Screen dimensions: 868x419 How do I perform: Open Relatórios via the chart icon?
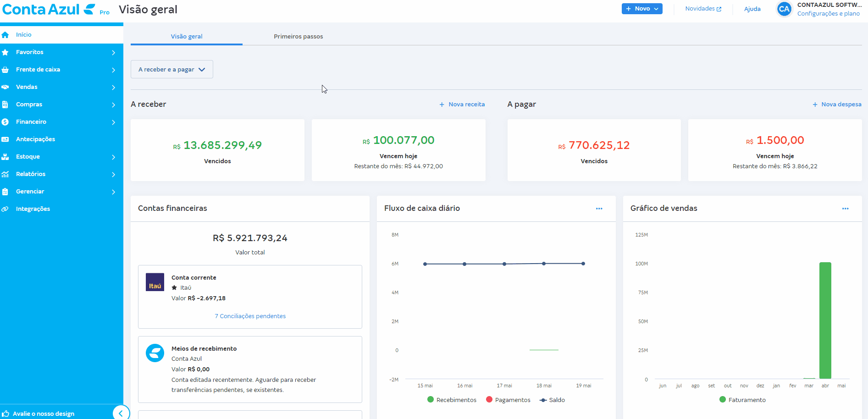pyautogui.click(x=6, y=174)
